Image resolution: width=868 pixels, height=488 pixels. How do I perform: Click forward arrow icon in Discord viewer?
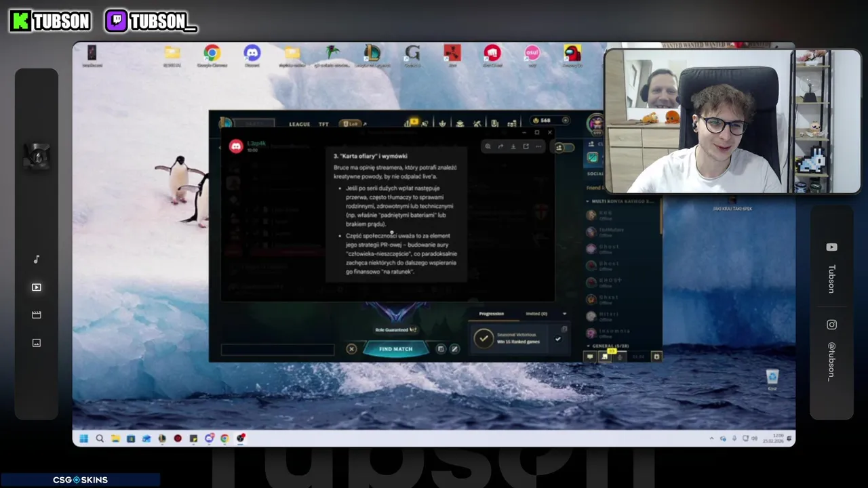point(500,146)
